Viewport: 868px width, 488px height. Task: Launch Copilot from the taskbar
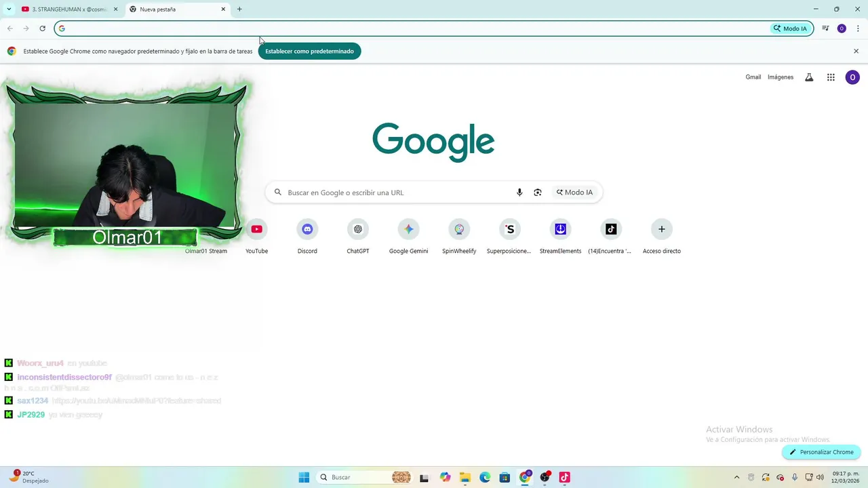pos(445,477)
